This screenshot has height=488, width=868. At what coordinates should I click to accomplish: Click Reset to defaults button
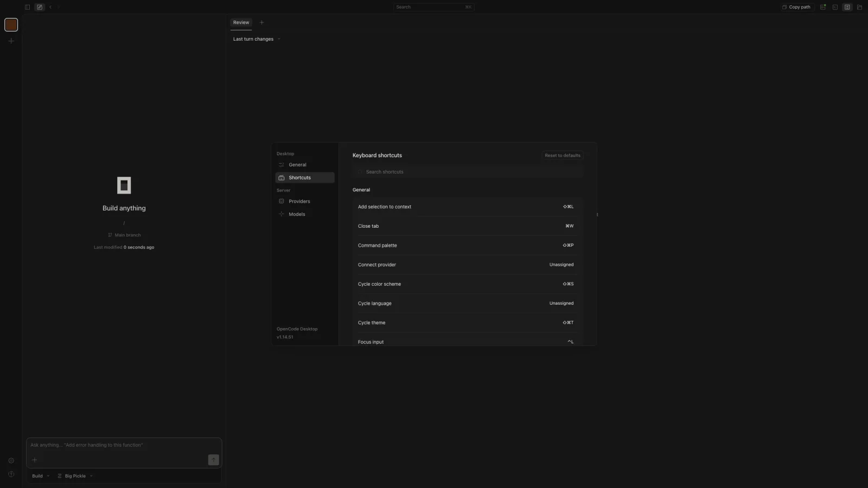tap(563, 156)
